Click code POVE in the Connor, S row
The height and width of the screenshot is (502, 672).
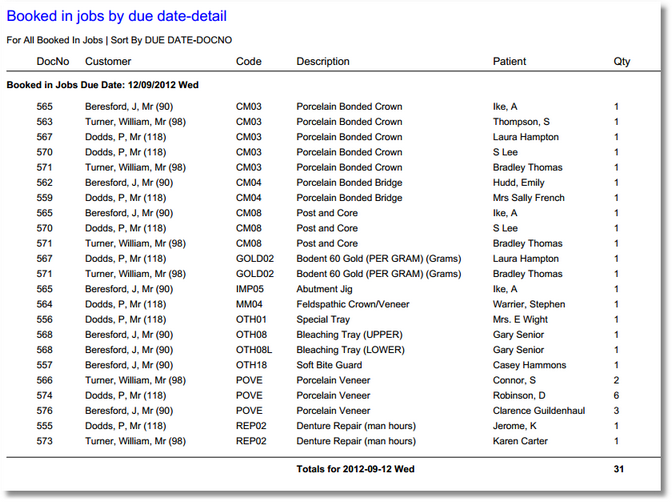[x=249, y=380]
